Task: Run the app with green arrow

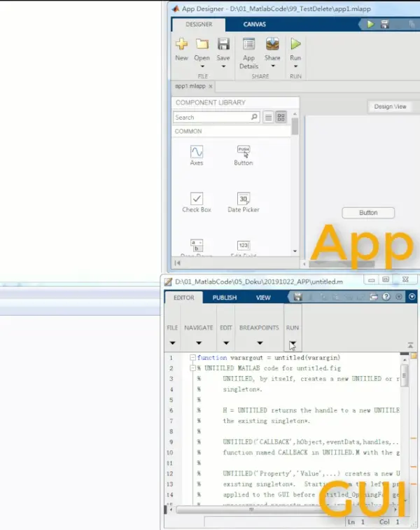Action: pyautogui.click(x=295, y=44)
